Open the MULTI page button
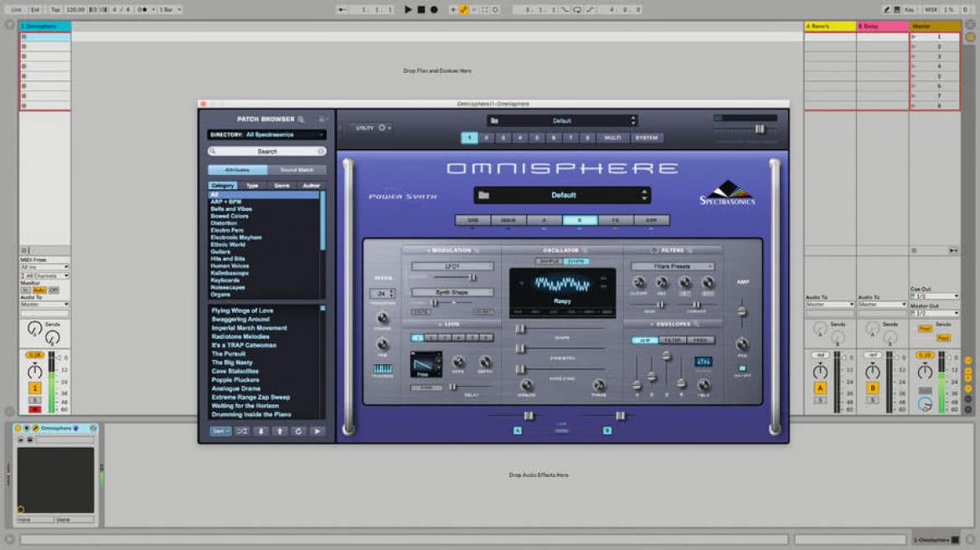The image size is (980, 550). tap(612, 137)
